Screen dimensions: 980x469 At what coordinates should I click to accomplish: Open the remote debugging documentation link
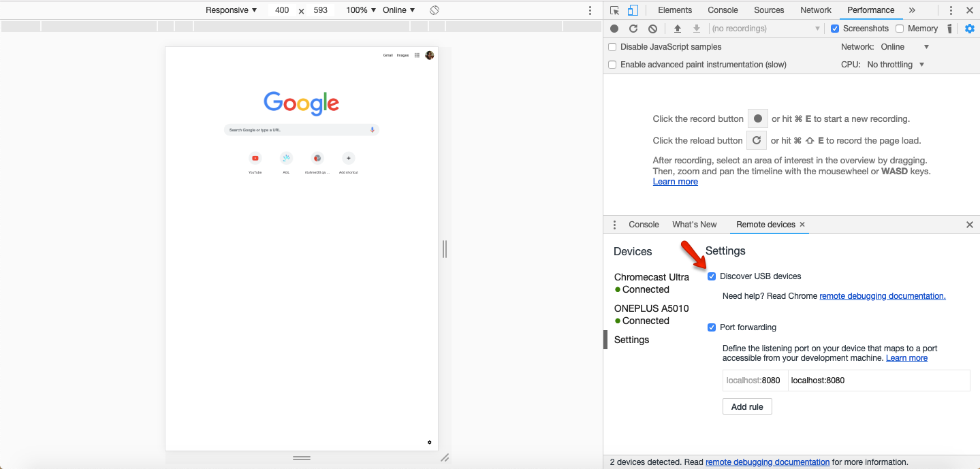pos(882,295)
